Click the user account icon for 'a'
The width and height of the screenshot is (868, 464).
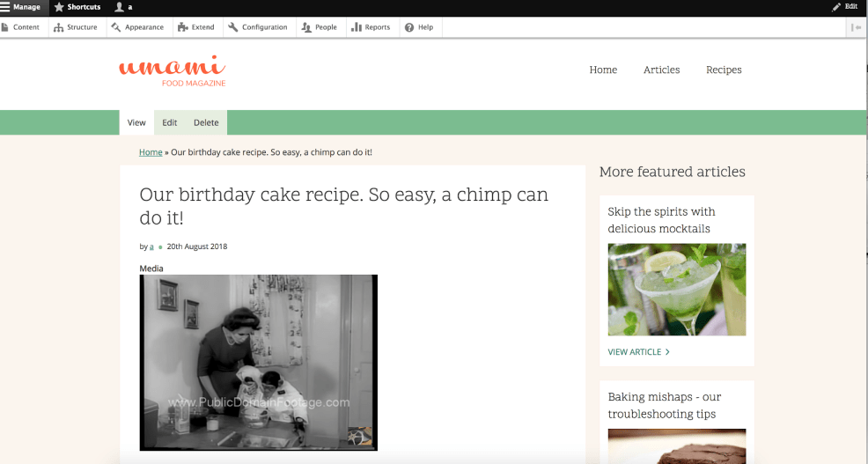118,7
